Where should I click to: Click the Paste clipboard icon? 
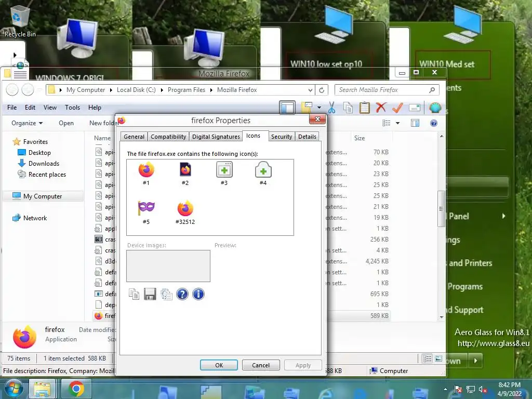pyautogui.click(x=365, y=108)
